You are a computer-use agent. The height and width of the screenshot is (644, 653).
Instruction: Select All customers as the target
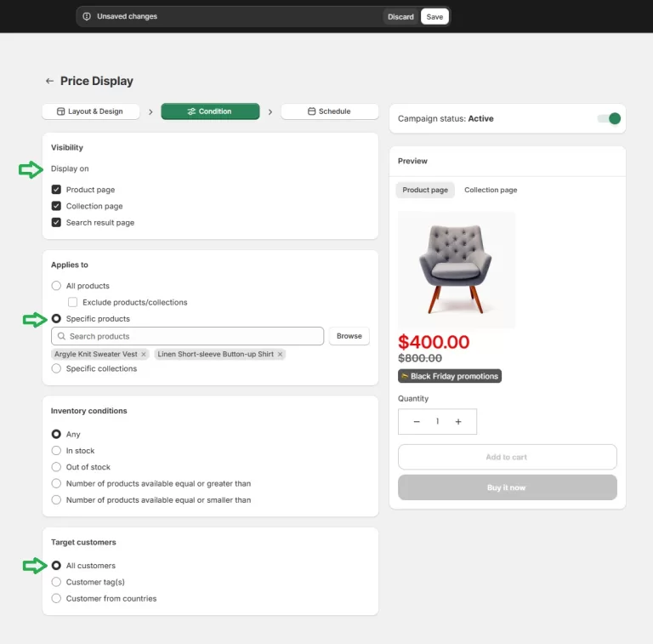(x=56, y=566)
